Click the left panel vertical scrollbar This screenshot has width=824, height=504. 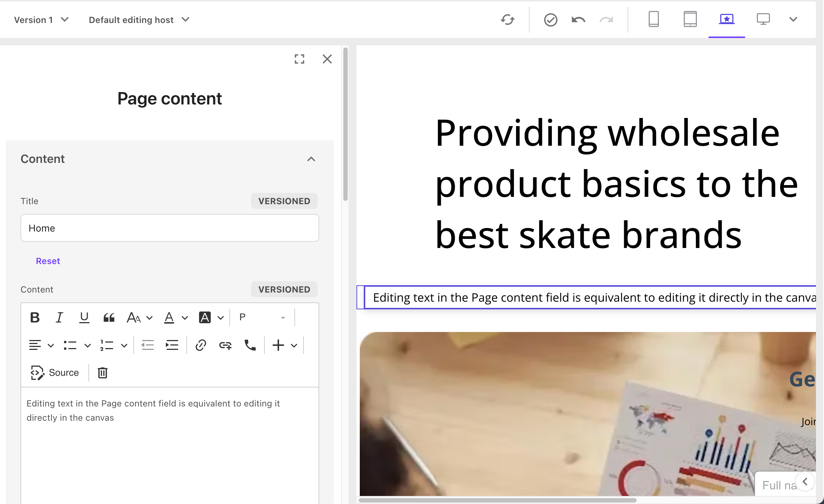346,124
